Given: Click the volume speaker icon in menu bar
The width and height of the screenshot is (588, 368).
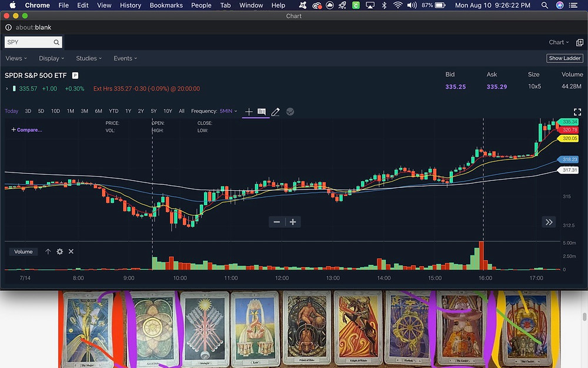Looking at the screenshot, I should click(x=412, y=5).
